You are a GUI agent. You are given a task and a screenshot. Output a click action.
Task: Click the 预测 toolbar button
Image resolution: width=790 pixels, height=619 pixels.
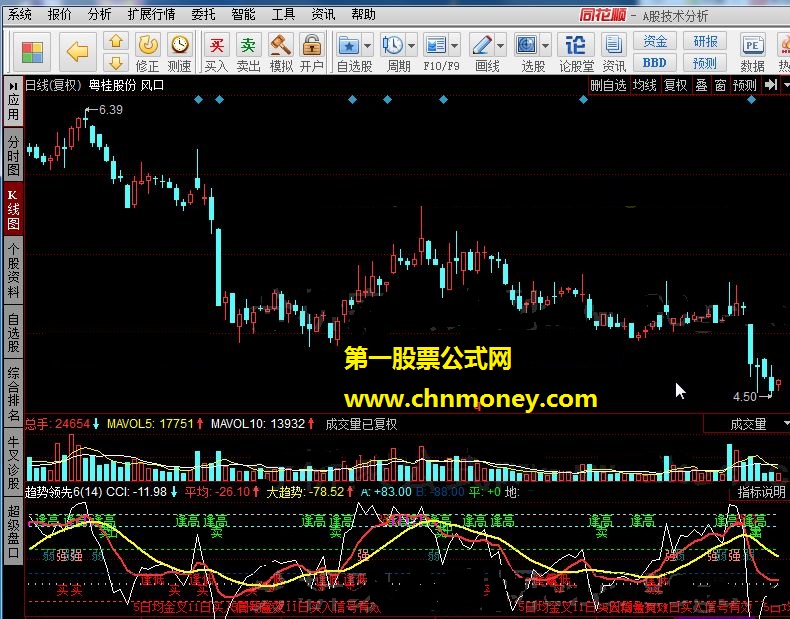click(x=705, y=63)
